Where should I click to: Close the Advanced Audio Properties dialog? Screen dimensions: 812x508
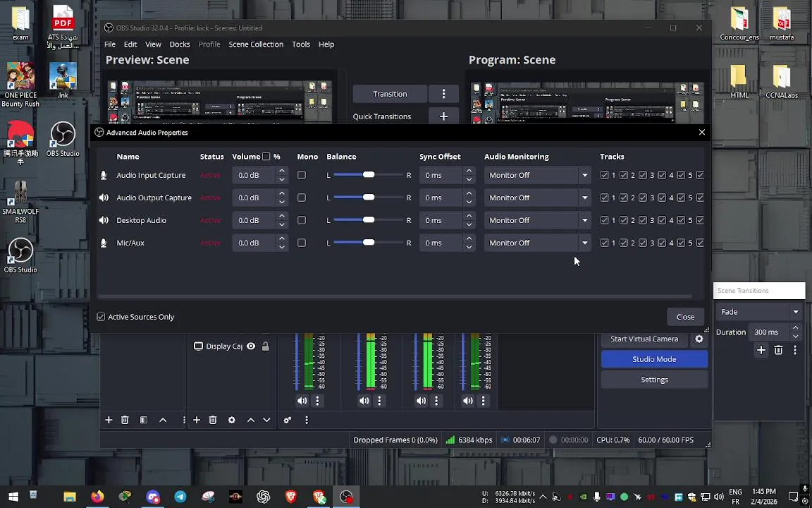(x=702, y=132)
